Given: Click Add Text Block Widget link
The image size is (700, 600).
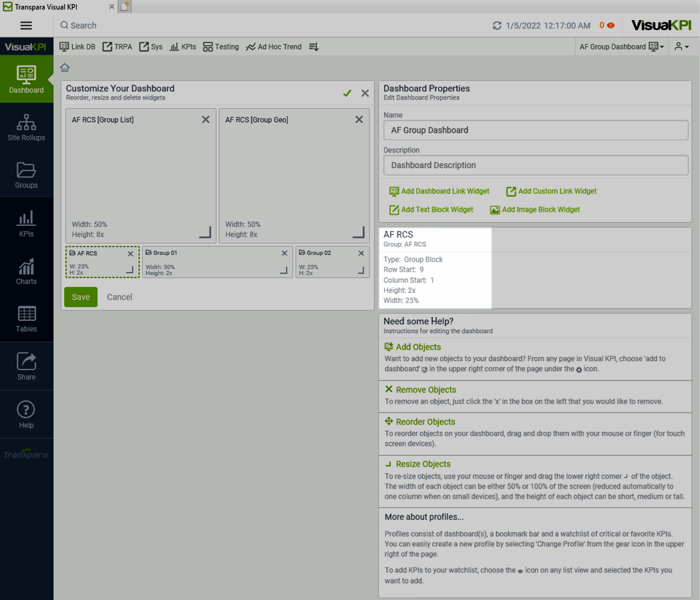Looking at the screenshot, I should [x=431, y=210].
